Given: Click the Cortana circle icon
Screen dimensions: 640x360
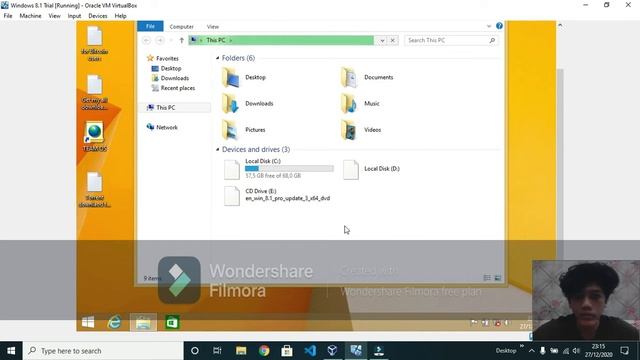Looking at the screenshot, I should tap(195, 351).
